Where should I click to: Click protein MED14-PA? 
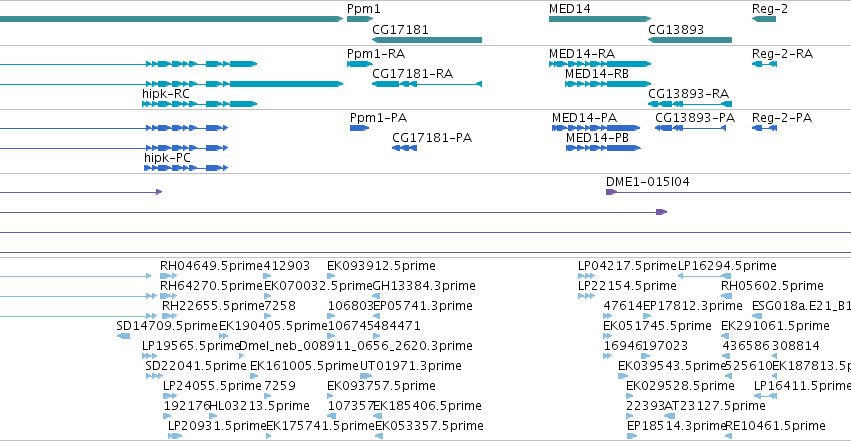596,128
